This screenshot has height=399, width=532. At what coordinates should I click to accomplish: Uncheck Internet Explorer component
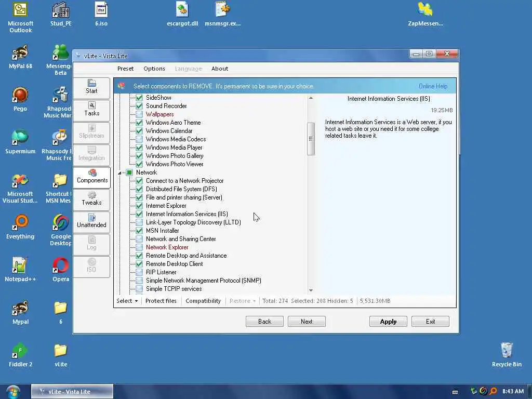pyautogui.click(x=139, y=206)
